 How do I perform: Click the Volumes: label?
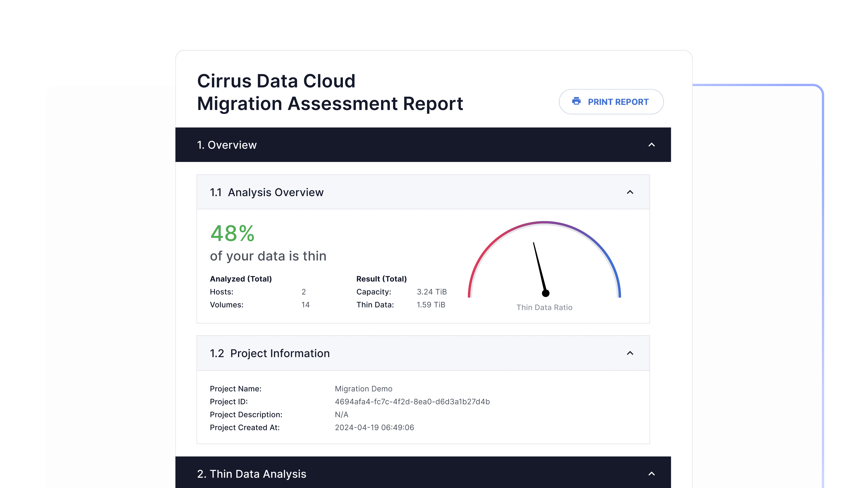[226, 305]
